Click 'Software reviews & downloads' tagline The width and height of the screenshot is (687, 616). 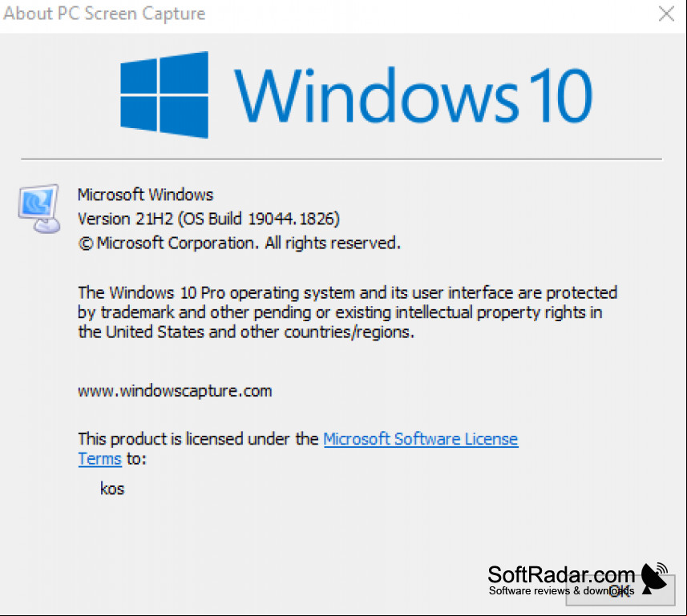point(561,591)
